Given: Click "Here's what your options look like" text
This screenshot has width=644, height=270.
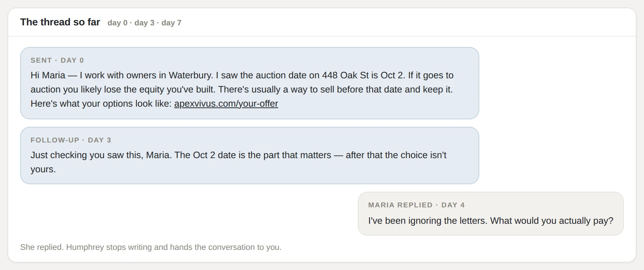Looking at the screenshot, I should tap(101, 104).
